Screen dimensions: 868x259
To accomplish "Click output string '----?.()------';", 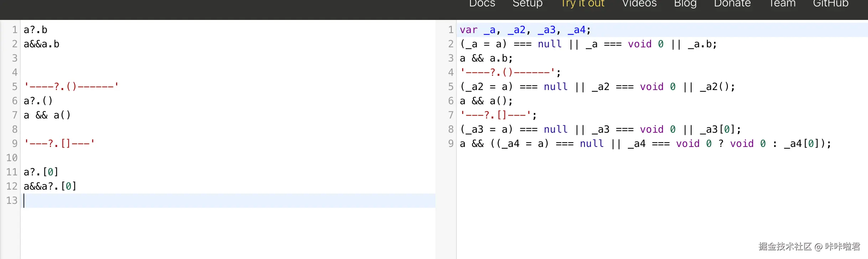I will 510,73.
